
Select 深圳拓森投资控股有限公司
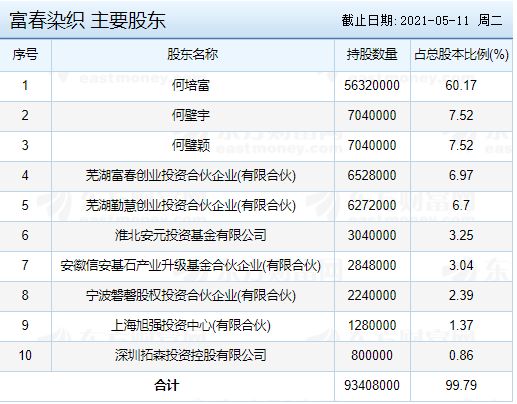click(191, 355)
